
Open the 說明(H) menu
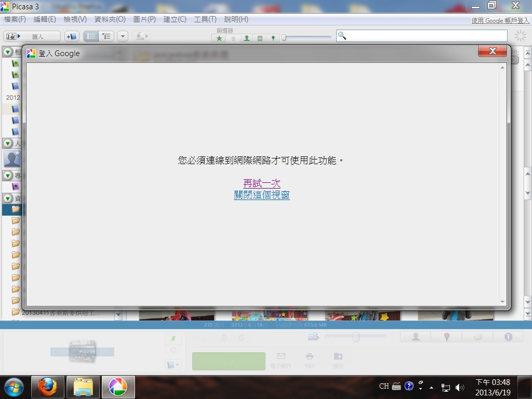236,19
